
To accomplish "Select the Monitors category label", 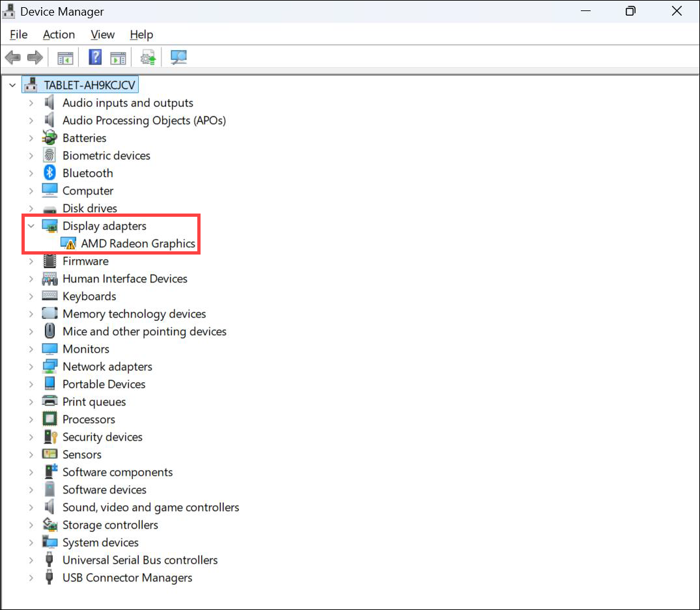I will click(86, 349).
